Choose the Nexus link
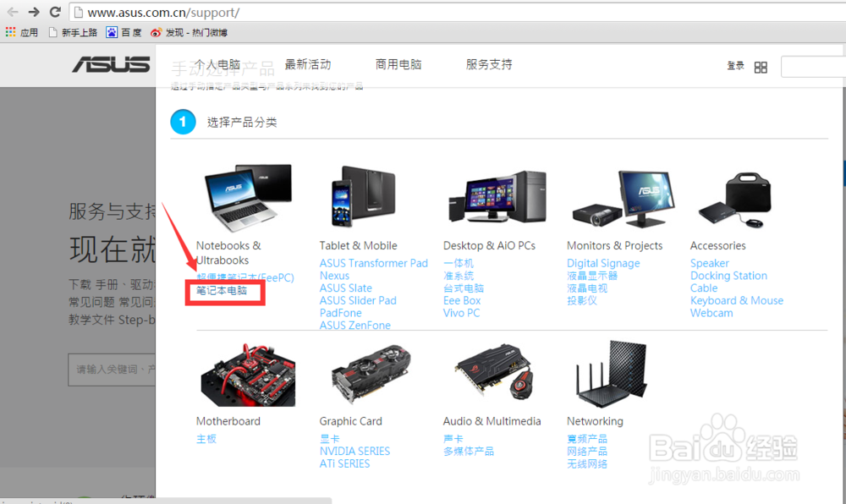The width and height of the screenshot is (846, 504). coord(334,276)
